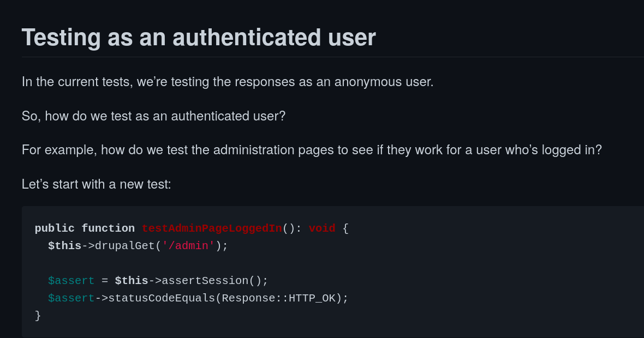Click the "void" return type
Viewport: 644px width, 338px height.
pos(322,228)
